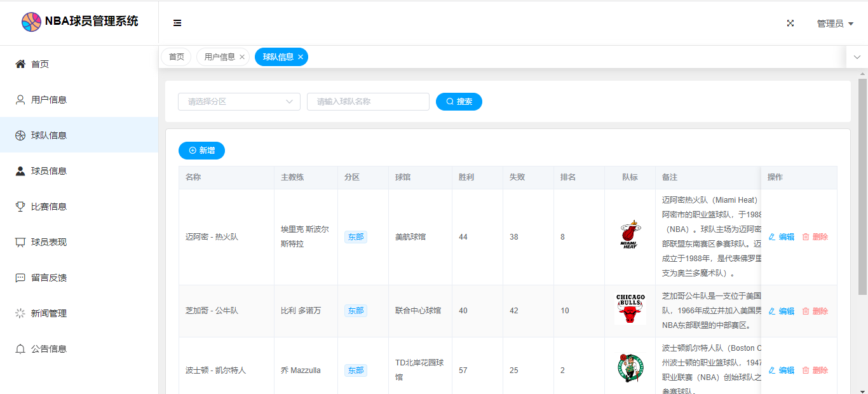The width and height of the screenshot is (868, 394).
Task: Open 留言反馈 in the sidebar
Action: click(49, 278)
